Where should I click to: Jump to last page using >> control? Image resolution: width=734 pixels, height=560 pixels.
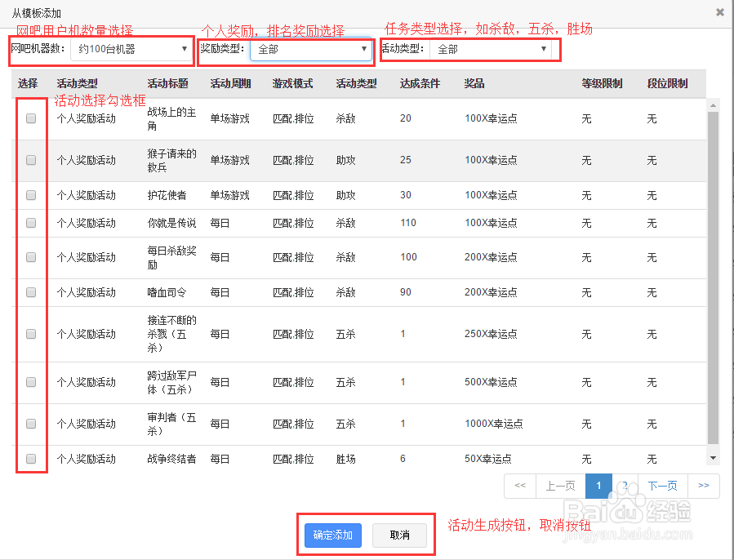(704, 486)
